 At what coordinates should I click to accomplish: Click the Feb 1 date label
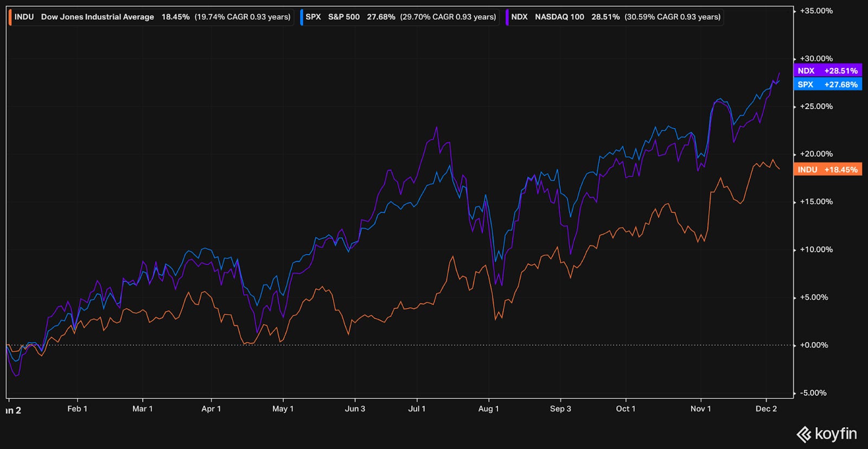coord(77,409)
